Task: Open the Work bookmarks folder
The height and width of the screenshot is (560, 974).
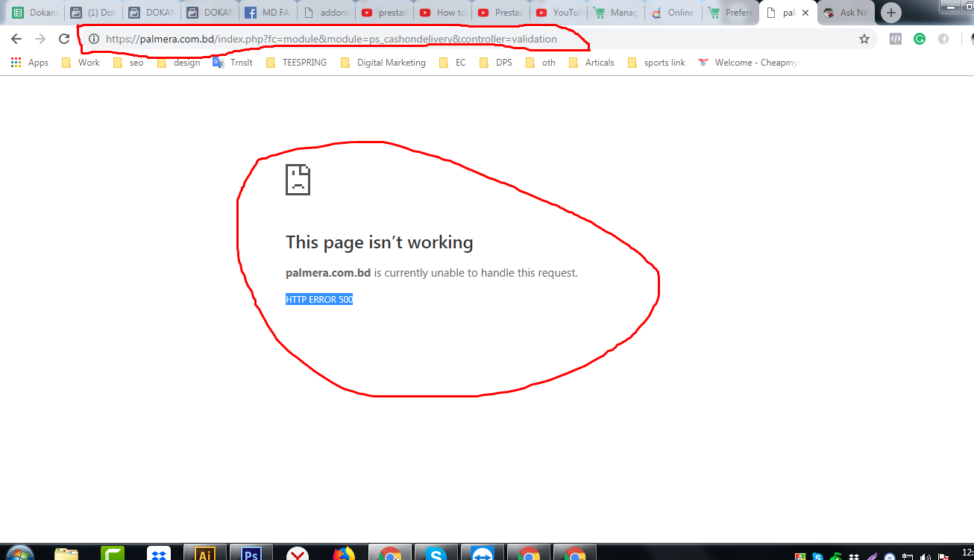Action: coord(81,63)
